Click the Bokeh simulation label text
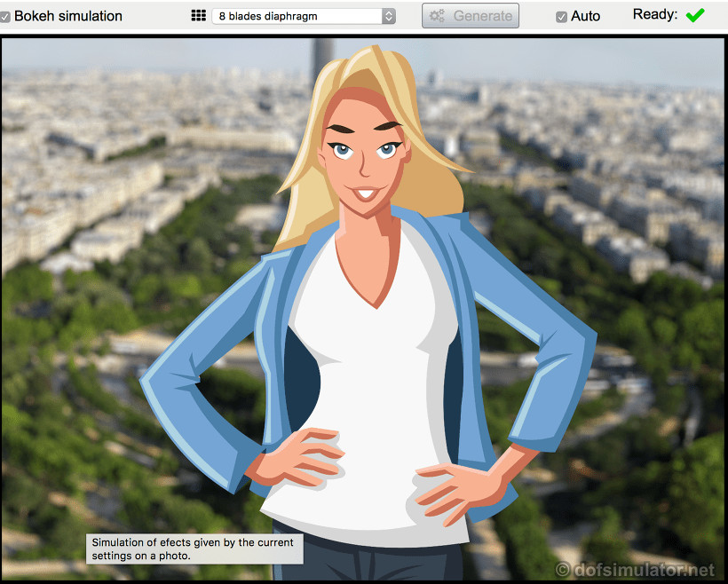 68,16
